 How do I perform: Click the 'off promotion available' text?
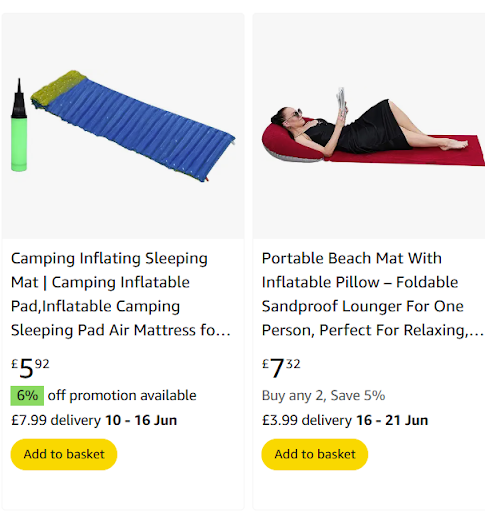(122, 396)
